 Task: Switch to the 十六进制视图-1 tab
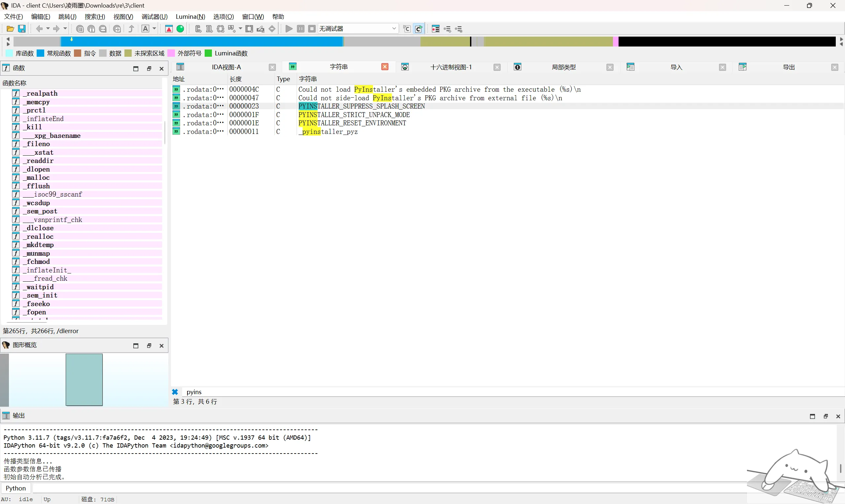[x=451, y=67]
